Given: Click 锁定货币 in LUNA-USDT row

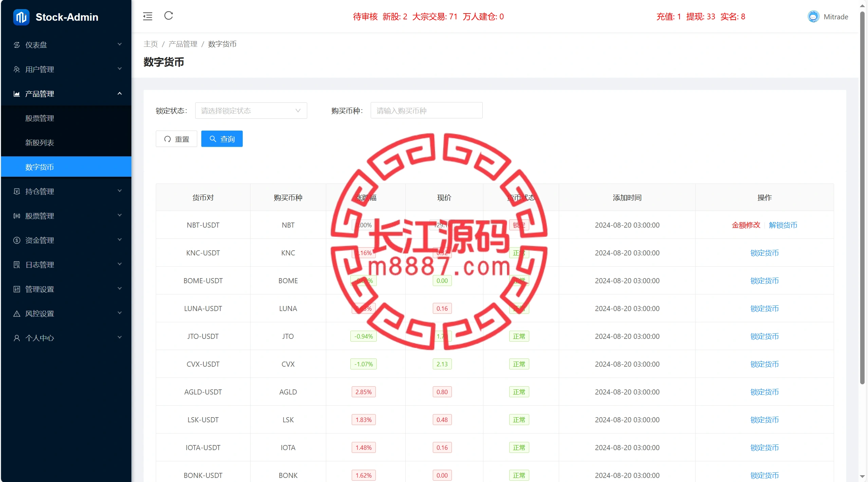Looking at the screenshot, I should click(764, 308).
